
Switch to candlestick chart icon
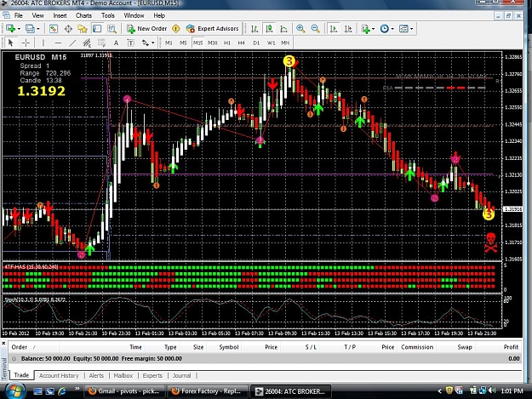pyautogui.click(x=269, y=29)
